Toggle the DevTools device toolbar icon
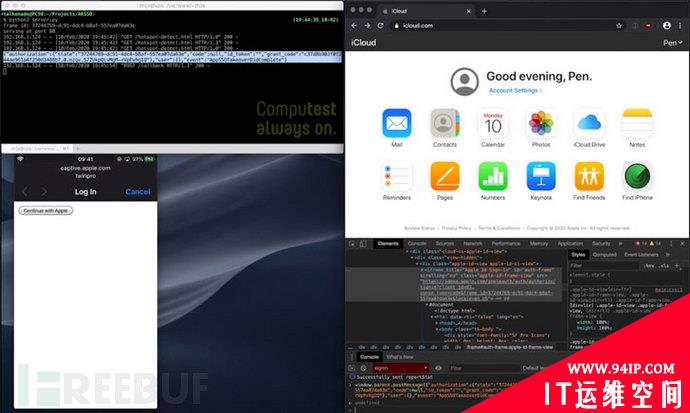The width and height of the screenshot is (690, 413). click(x=363, y=243)
